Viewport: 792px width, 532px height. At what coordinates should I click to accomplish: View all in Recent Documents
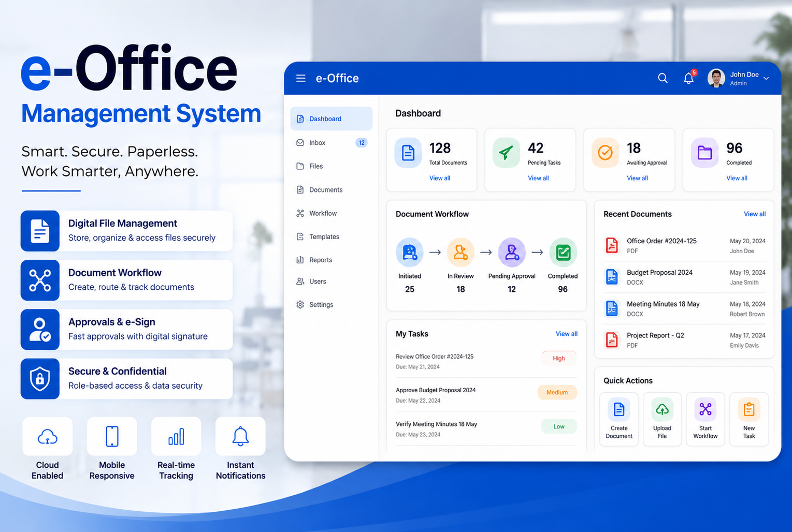point(755,214)
